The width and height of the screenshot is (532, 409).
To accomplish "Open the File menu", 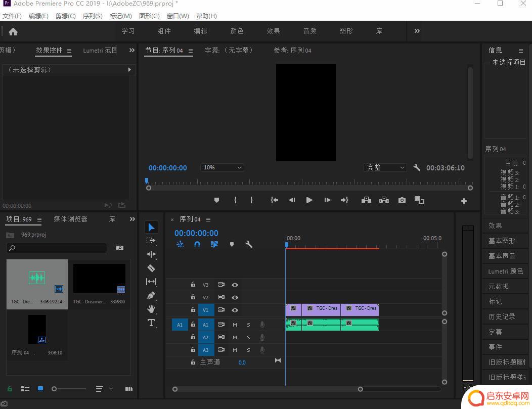I will pos(12,16).
